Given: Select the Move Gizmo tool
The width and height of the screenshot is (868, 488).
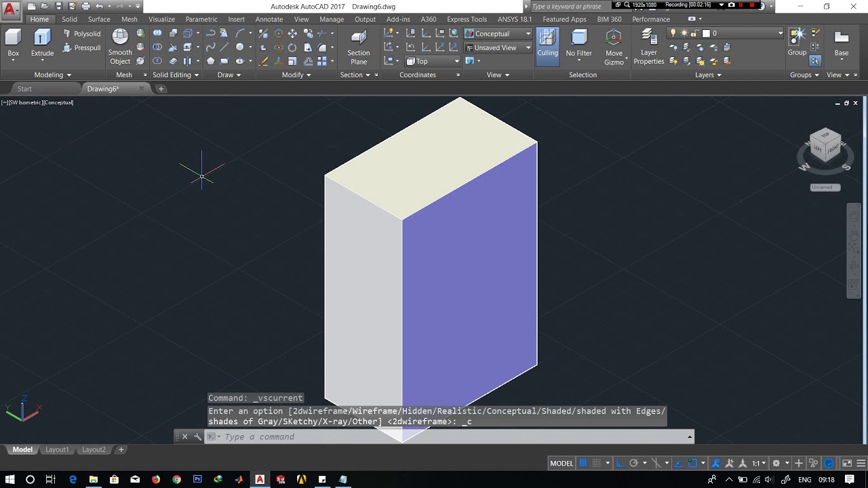Looking at the screenshot, I should (614, 47).
